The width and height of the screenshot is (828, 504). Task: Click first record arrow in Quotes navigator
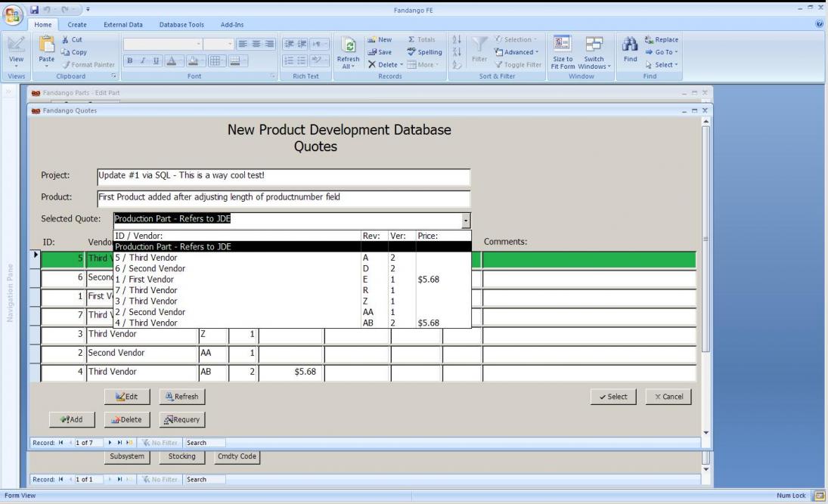(x=60, y=443)
